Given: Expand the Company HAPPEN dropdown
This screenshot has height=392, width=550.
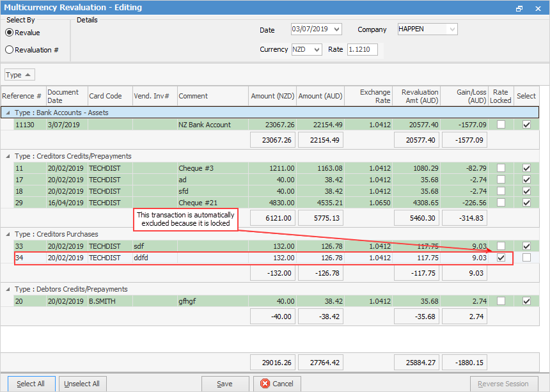Looking at the screenshot, I should (x=452, y=29).
